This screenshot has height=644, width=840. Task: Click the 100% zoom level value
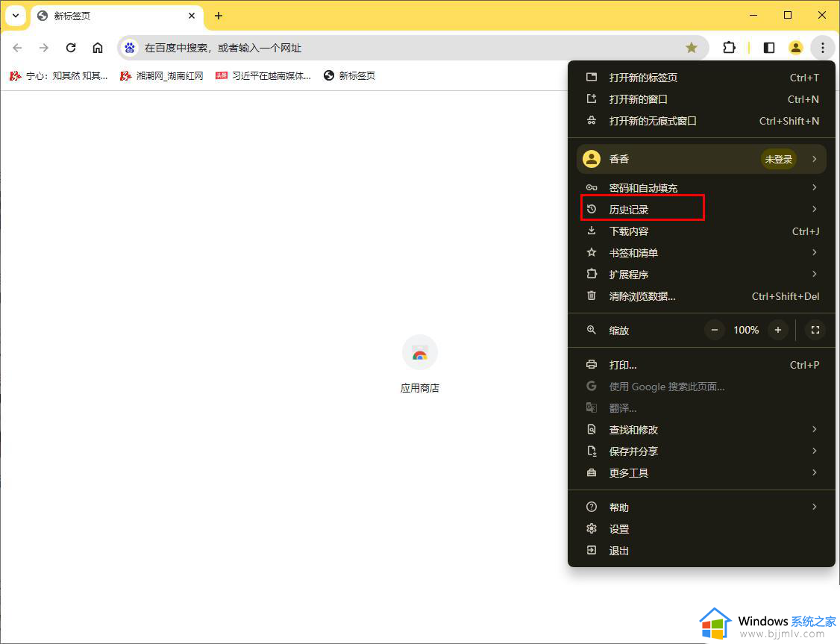(746, 330)
